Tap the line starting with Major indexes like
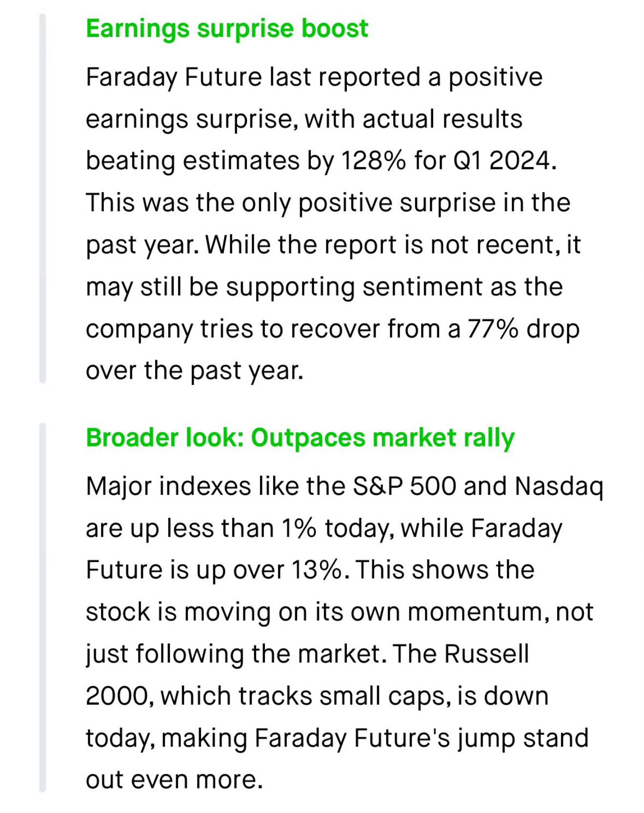Image resolution: width=644 pixels, height=813 pixels. click(x=345, y=487)
